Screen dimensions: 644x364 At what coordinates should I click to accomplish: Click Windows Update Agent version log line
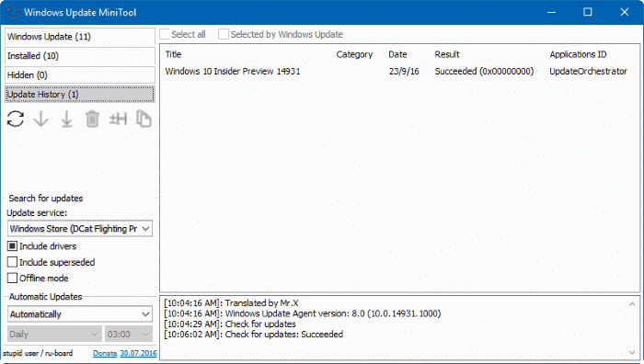pyautogui.click(x=303, y=313)
